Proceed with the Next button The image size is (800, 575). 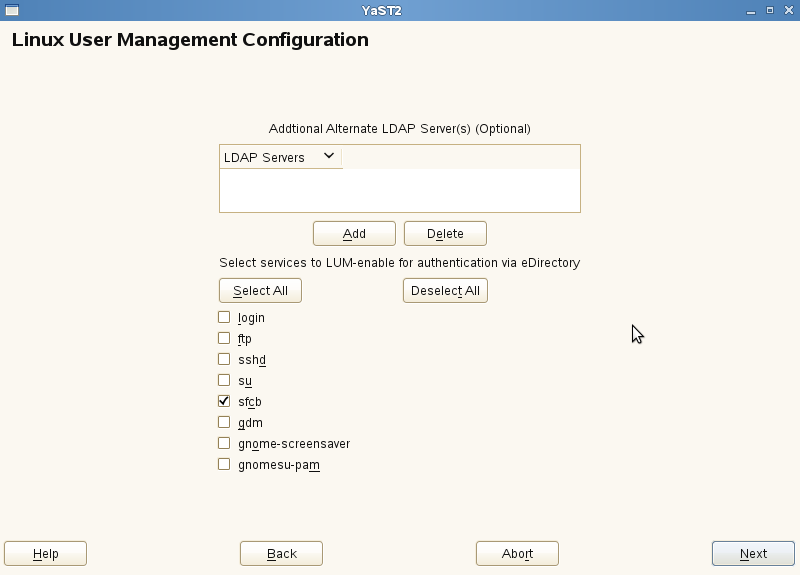tap(753, 554)
